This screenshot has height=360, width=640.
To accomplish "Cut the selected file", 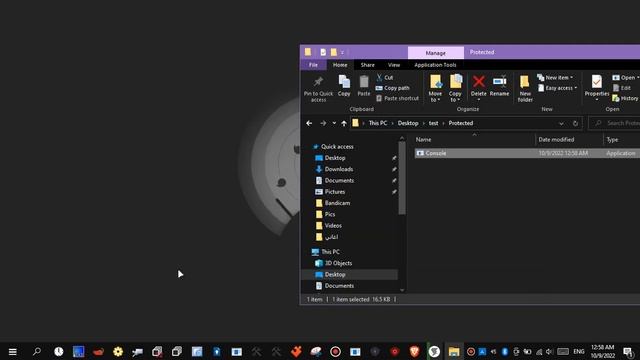I will tap(384, 77).
